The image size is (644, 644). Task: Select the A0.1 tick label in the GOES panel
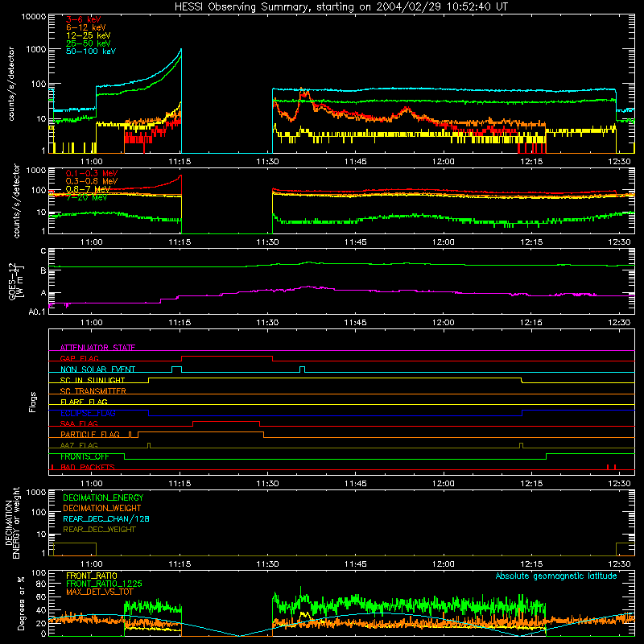[x=37, y=312]
